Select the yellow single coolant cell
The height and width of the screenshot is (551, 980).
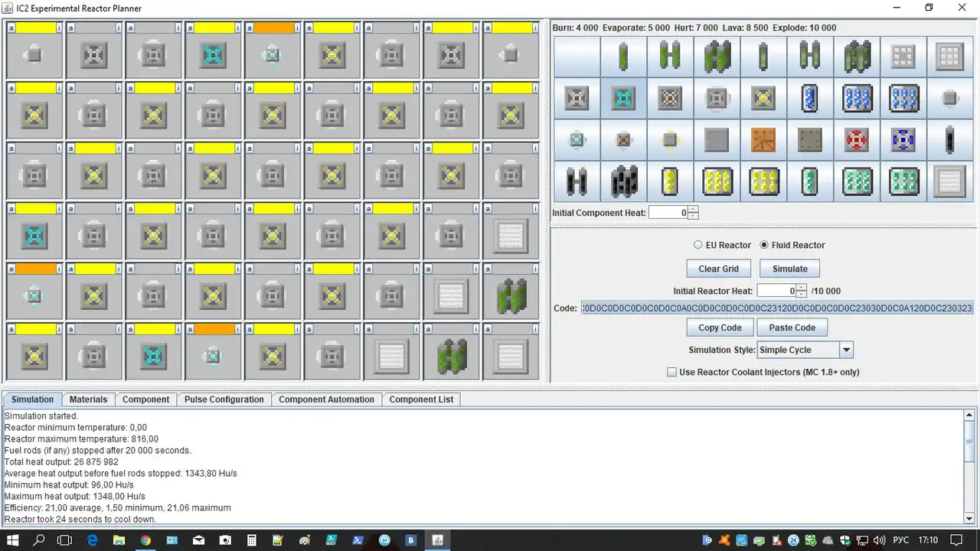(x=671, y=181)
